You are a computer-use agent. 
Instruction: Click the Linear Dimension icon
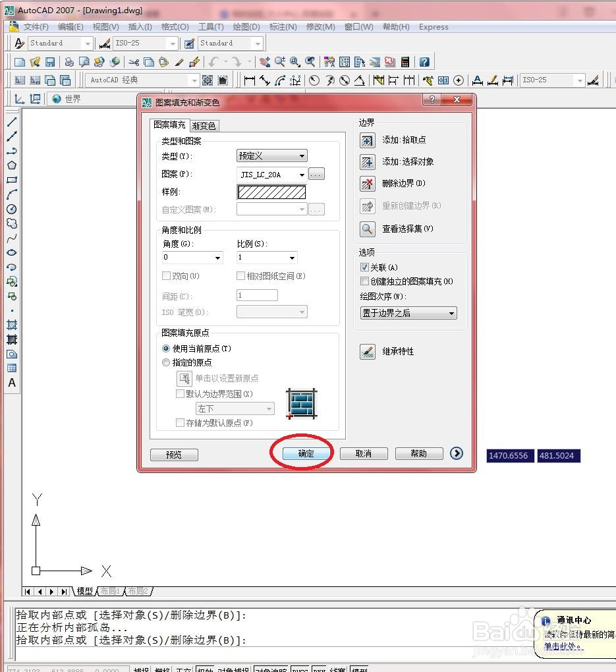250,80
